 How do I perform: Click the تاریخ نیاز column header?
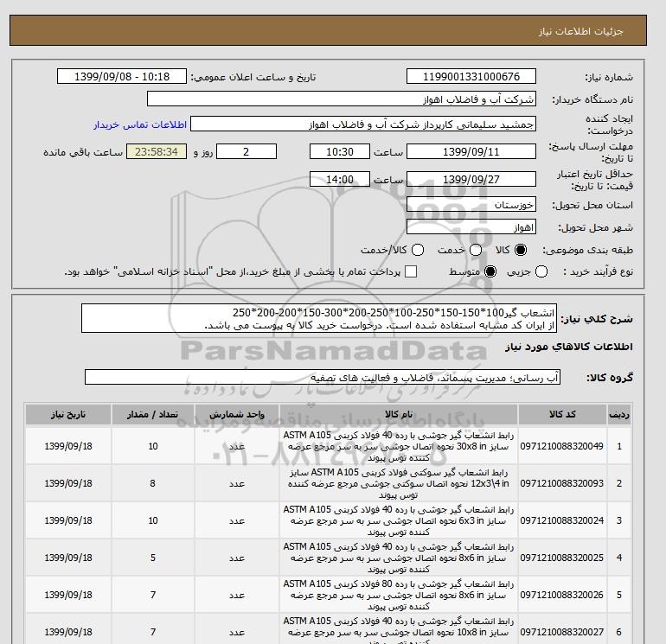68,414
